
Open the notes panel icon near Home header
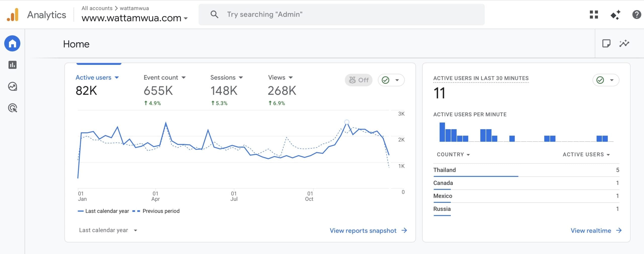pos(607,44)
